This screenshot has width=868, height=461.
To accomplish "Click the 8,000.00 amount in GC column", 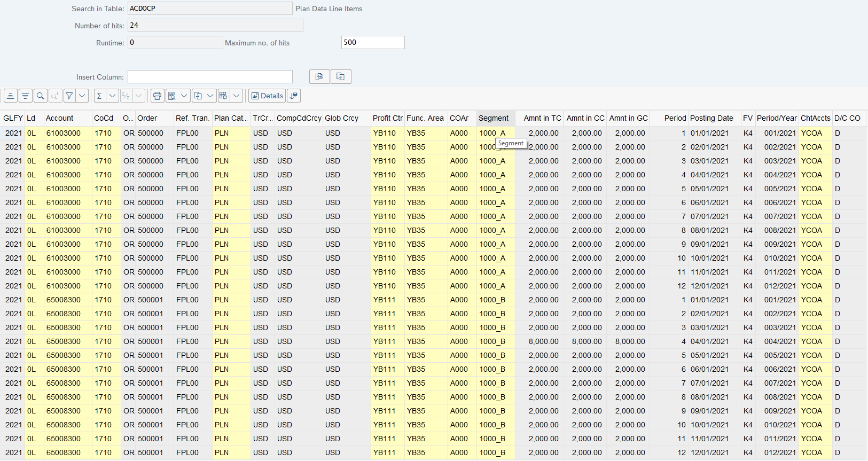I will coord(630,341).
